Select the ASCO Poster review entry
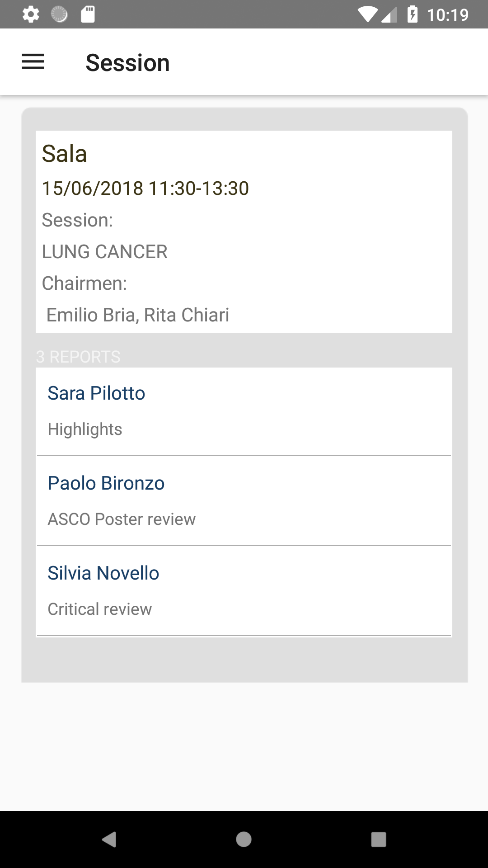 pos(122,519)
